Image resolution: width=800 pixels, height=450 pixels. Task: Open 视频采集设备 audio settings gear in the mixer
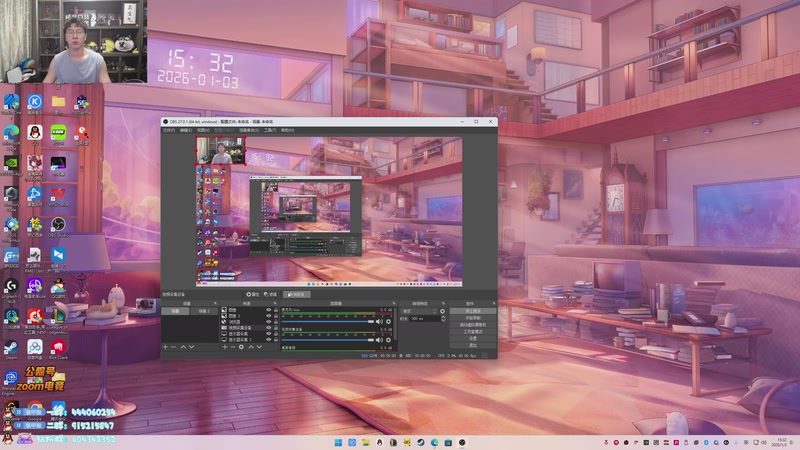388,340
